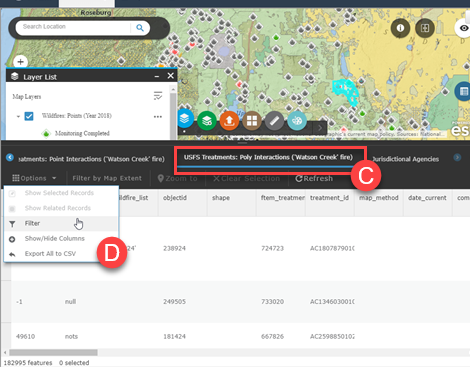
Task: Show next widgets with arrow
Action: (320, 128)
